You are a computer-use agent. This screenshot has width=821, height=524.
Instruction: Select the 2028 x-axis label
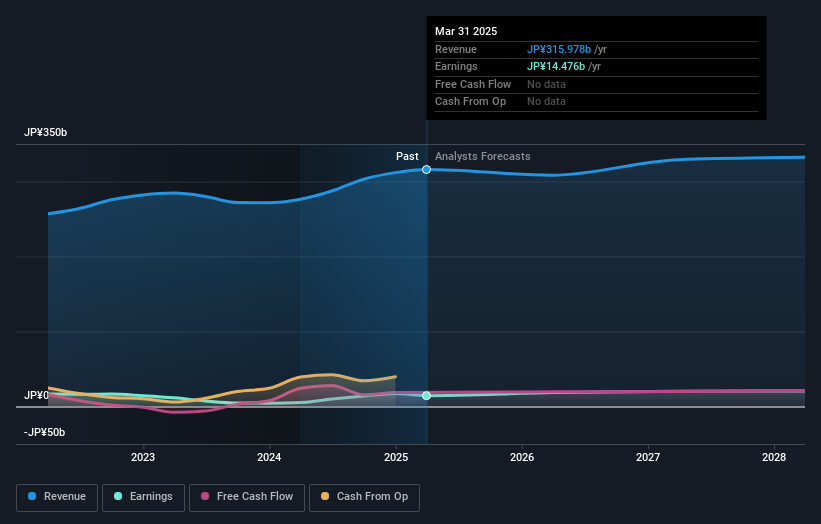pyautogui.click(x=774, y=458)
